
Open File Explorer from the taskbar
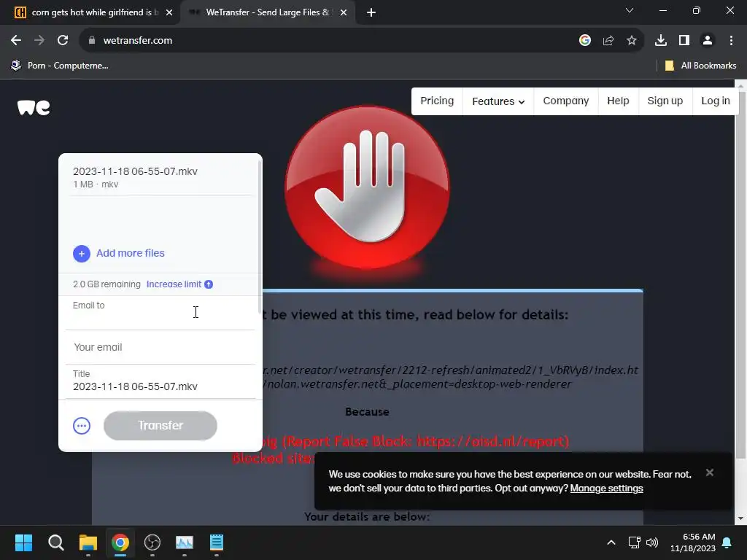[88, 542]
